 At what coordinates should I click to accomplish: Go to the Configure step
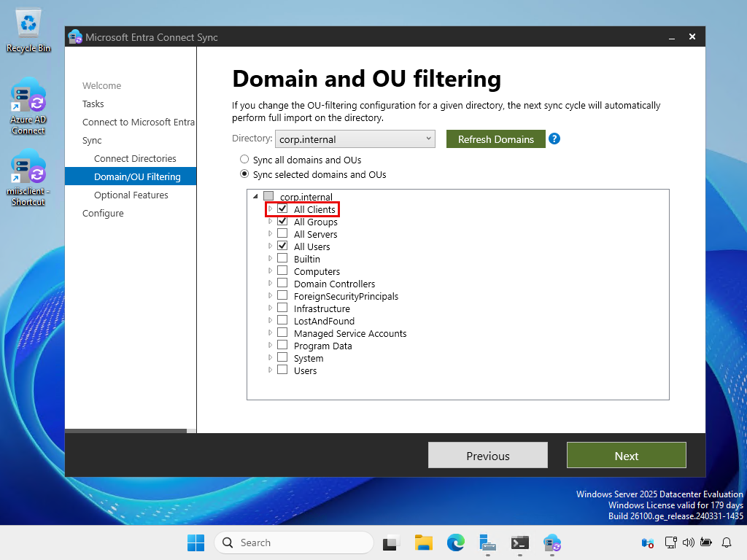tap(103, 214)
